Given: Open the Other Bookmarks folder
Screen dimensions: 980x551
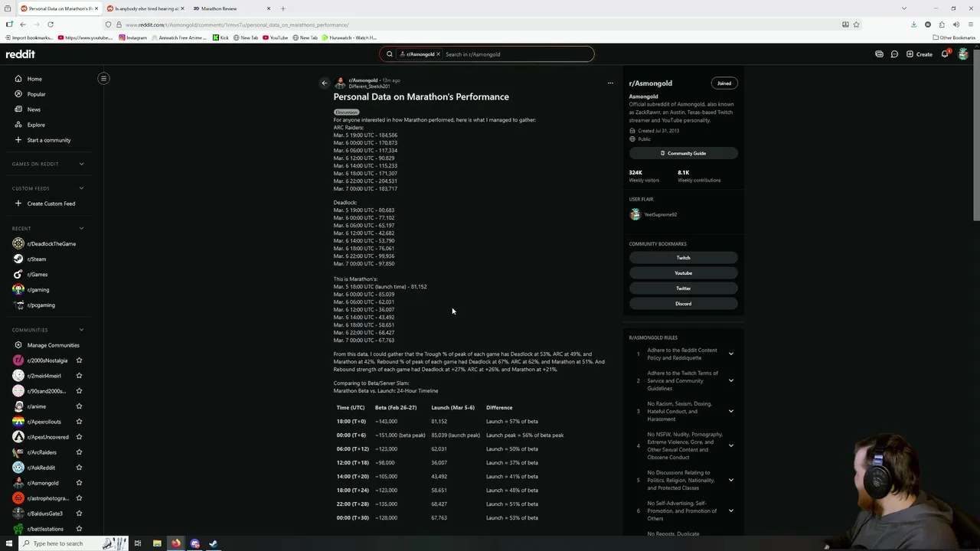Looking at the screenshot, I should tap(954, 37).
